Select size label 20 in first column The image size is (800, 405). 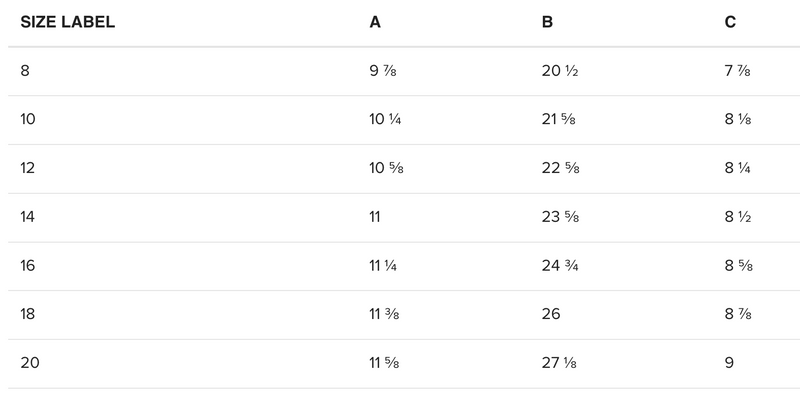[x=29, y=364]
